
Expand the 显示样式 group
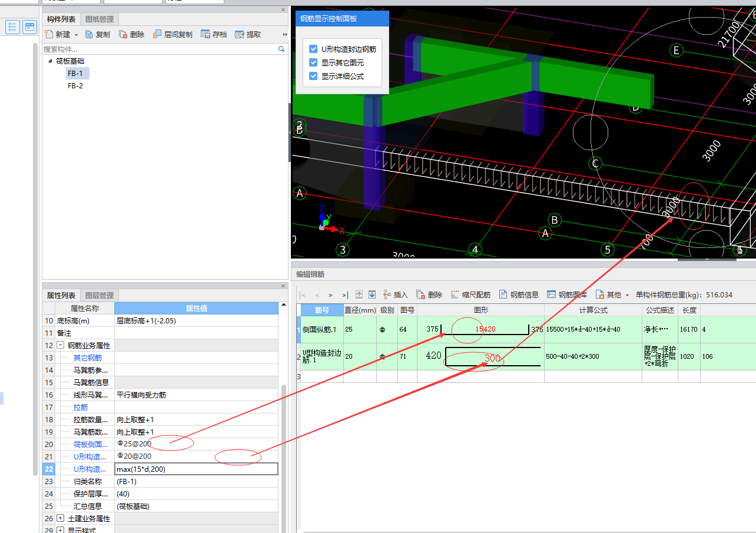61,531
